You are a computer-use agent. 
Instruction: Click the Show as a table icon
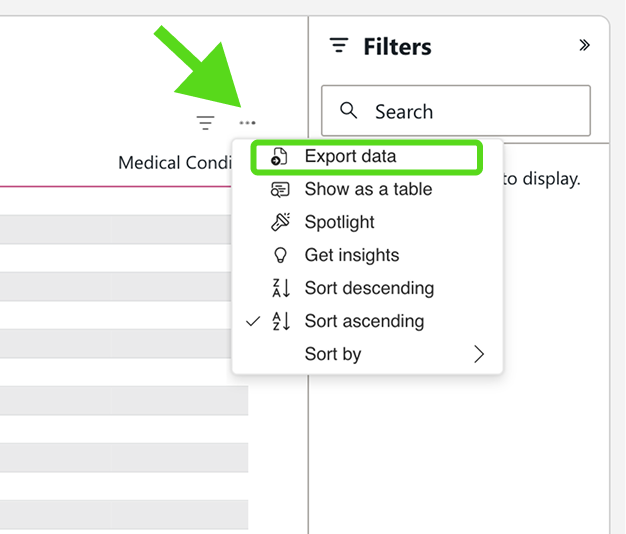click(x=281, y=190)
